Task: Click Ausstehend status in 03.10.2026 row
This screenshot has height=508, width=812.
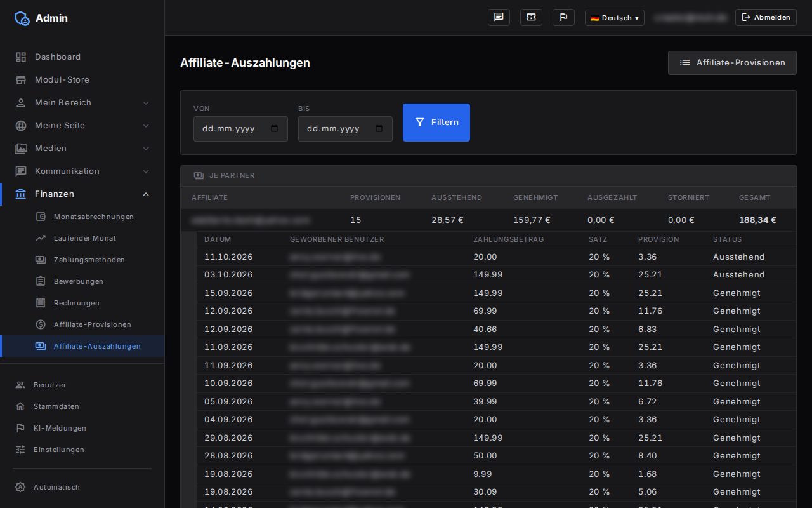Action: coord(738,274)
